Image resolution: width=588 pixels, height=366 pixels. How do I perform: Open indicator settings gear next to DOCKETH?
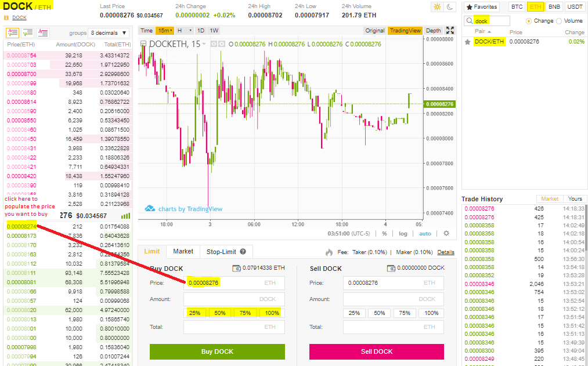(222, 44)
